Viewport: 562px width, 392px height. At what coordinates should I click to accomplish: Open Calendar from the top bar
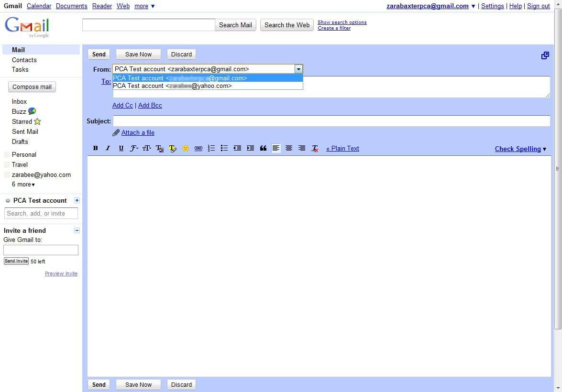point(39,6)
